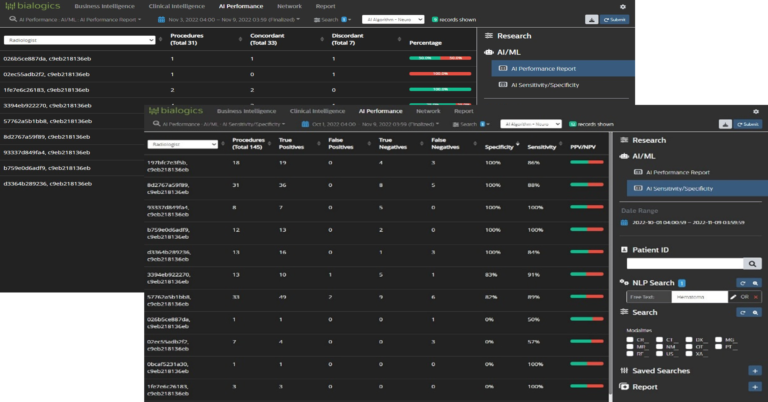Click bialogics logo in front window
The image size is (768, 402).
click(x=176, y=111)
